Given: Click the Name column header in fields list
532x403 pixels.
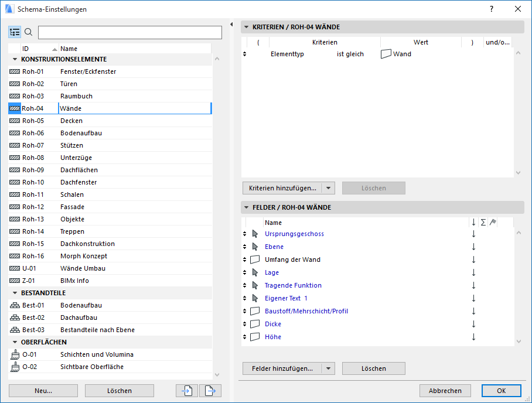Looking at the screenshot, I should [x=366, y=223].
